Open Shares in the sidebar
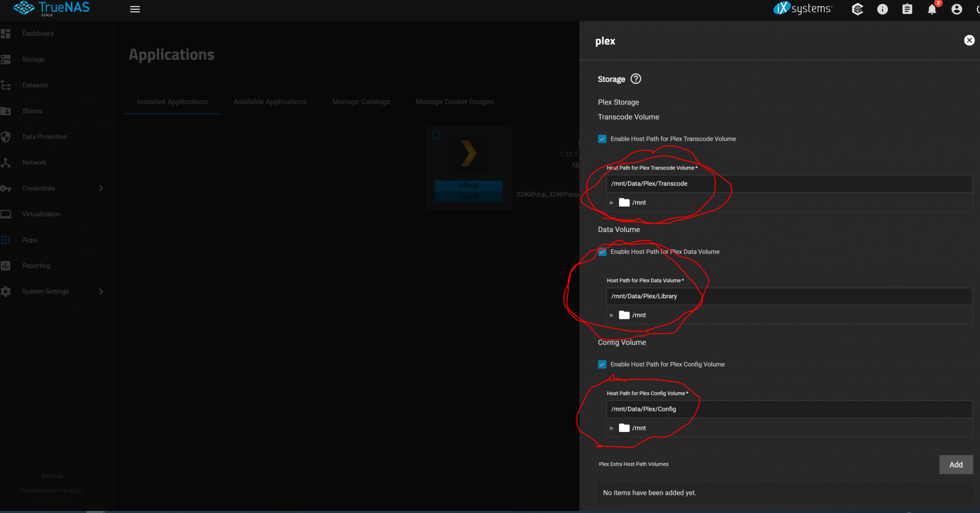This screenshot has width=980, height=513. (32, 111)
